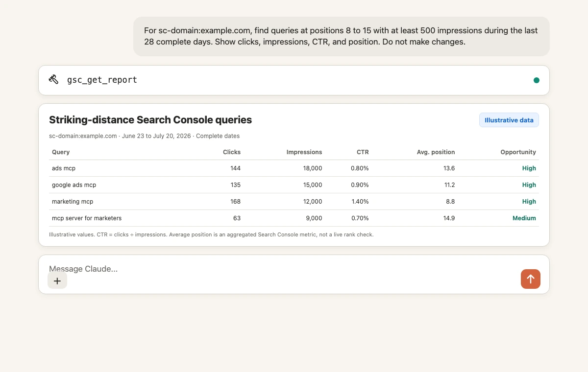Click the Medium opportunity label
The height and width of the screenshot is (372, 588).
tap(524, 218)
